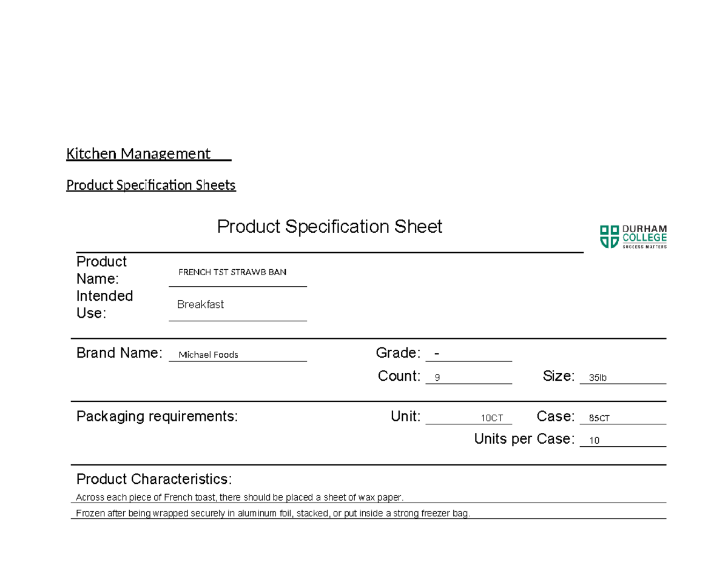Click the line about freezing in aluminum foil
The image size is (728, 562).
click(x=273, y=514)
